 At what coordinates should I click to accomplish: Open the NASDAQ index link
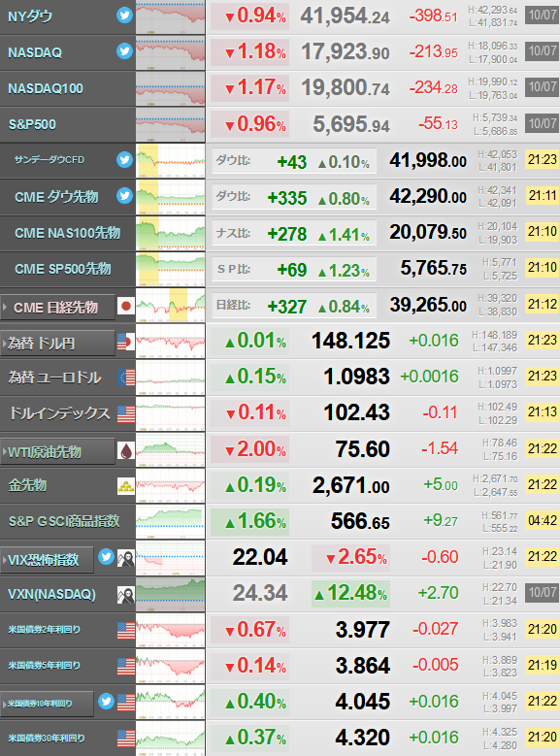pyautogui.click(x=35, y=52)
